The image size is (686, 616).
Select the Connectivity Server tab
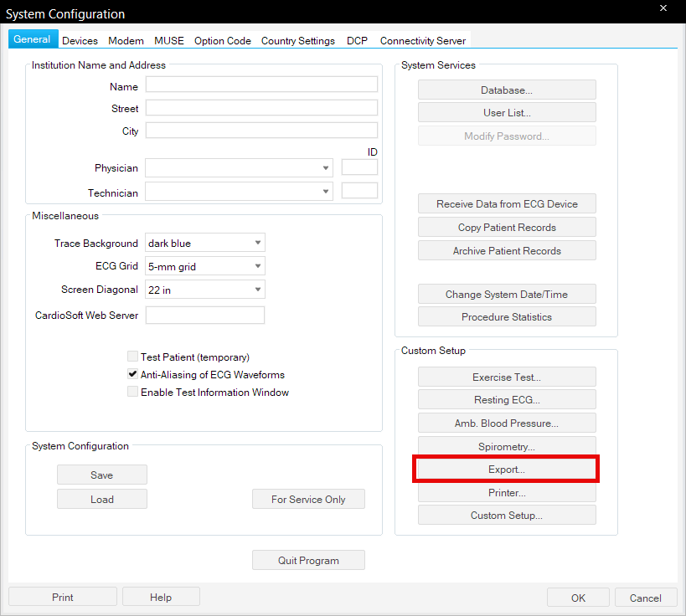(423, 40)
